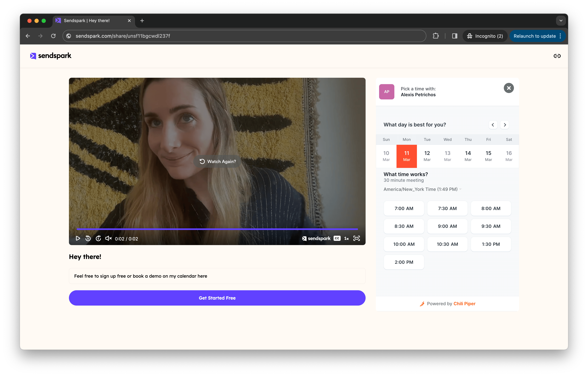Unmute the video volume icon
Screen dimensions: 588x376
click(108, 238)
